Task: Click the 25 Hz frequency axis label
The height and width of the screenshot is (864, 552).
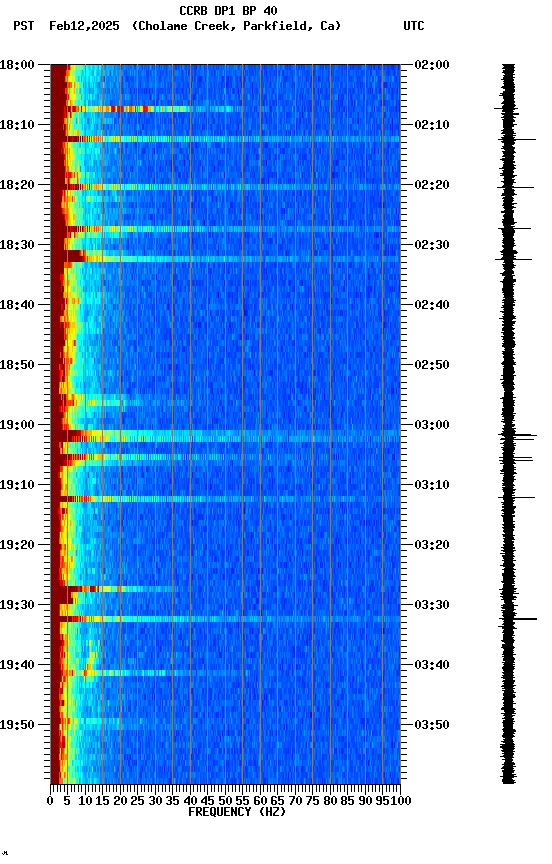Action: coord(138,801)
